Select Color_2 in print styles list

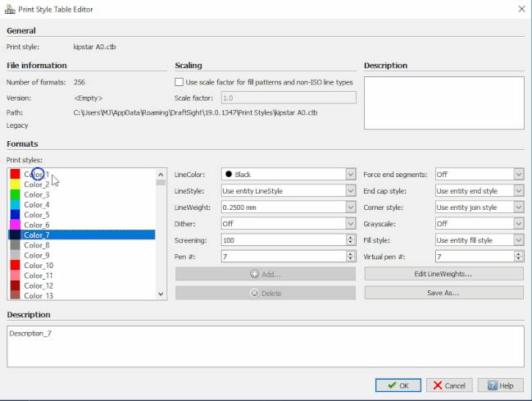coord(82,185)
